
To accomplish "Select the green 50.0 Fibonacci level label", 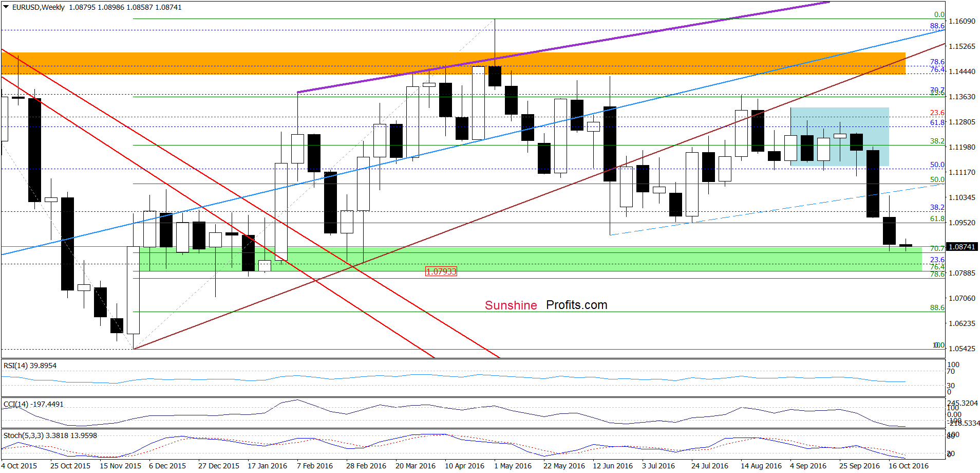I will coord(937,179).
